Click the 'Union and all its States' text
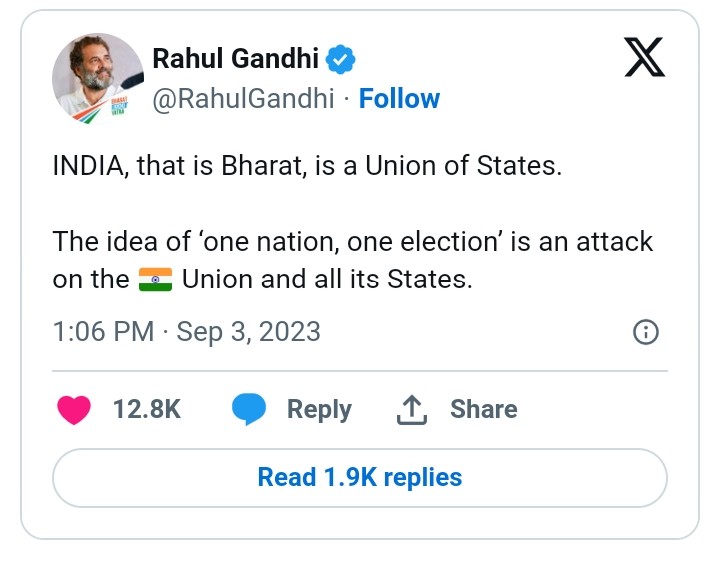 [326, 279]
